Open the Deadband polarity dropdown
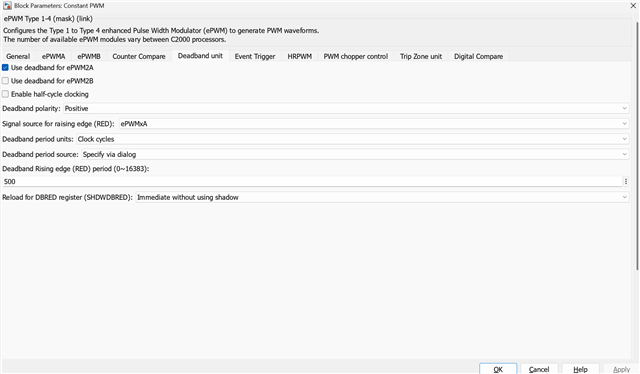 346,109
